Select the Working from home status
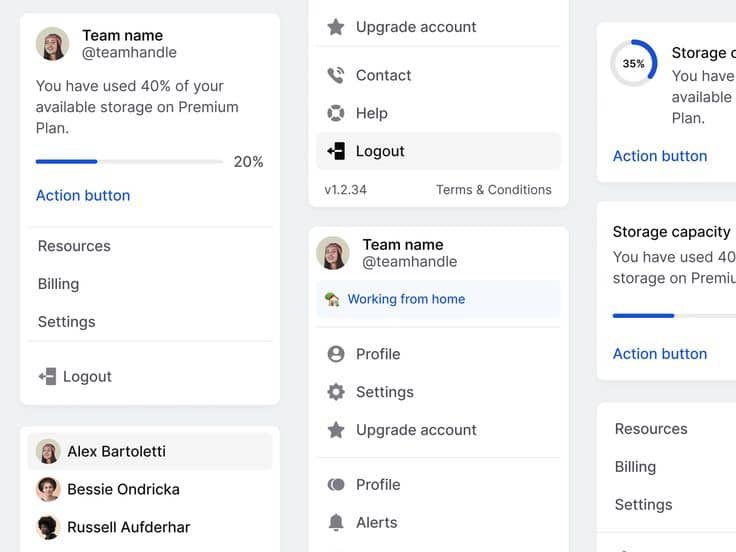Screen dimensions: 736x552 (438, 299)
